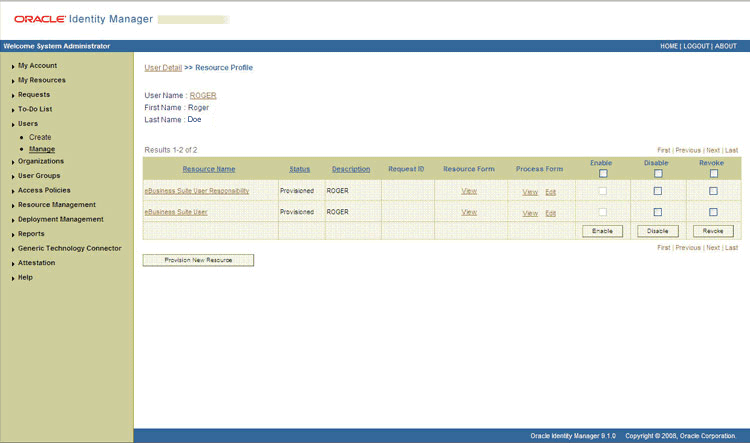Open the ROGER user name link
The height and width of the screenshot is (443, 750).
tap(203, 95)
